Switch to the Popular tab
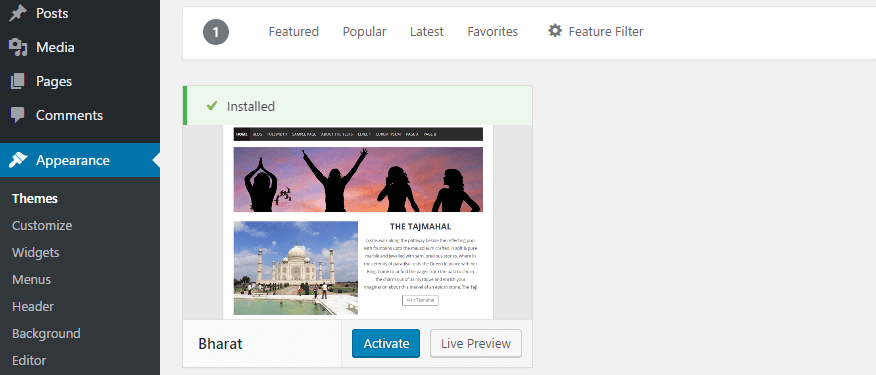 click(x=364, y=32)
